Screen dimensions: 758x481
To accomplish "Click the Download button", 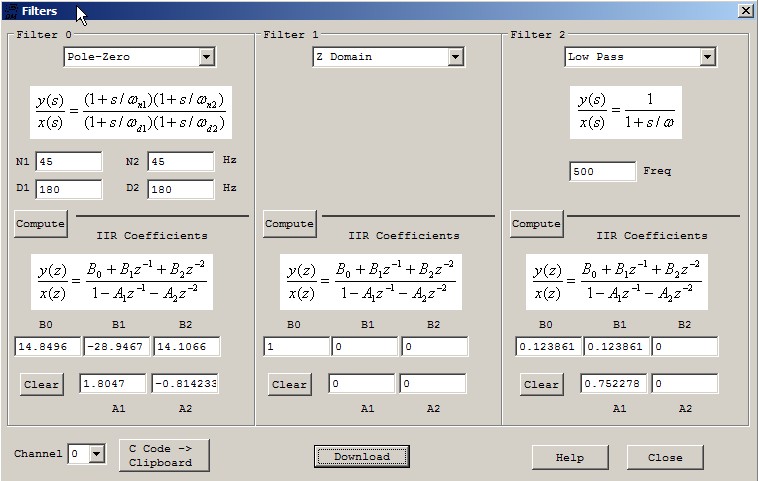I will pyautogui.click(x=361, y=456).
